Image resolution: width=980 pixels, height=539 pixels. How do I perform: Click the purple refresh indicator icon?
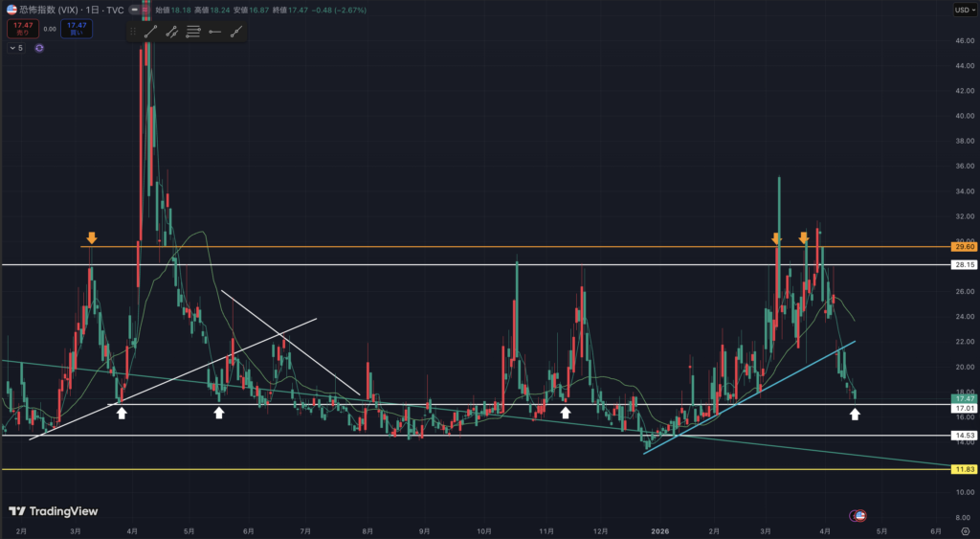tap(38, 47)
